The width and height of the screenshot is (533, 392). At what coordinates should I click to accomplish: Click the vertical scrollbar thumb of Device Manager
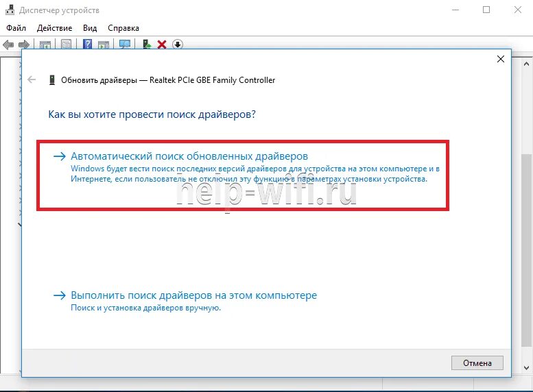click(526, 250)
